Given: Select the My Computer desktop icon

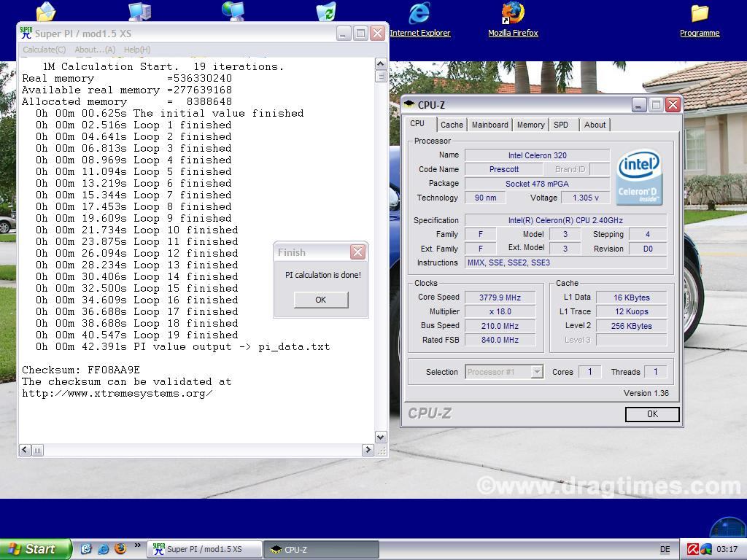Looking at the screenshot, I should (x=140, y=12).
